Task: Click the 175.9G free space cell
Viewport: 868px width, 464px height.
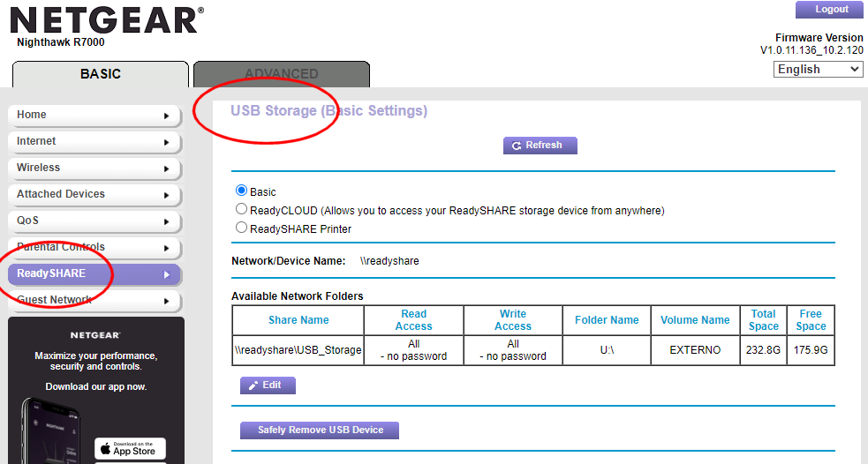Action: tap(811, 350)
